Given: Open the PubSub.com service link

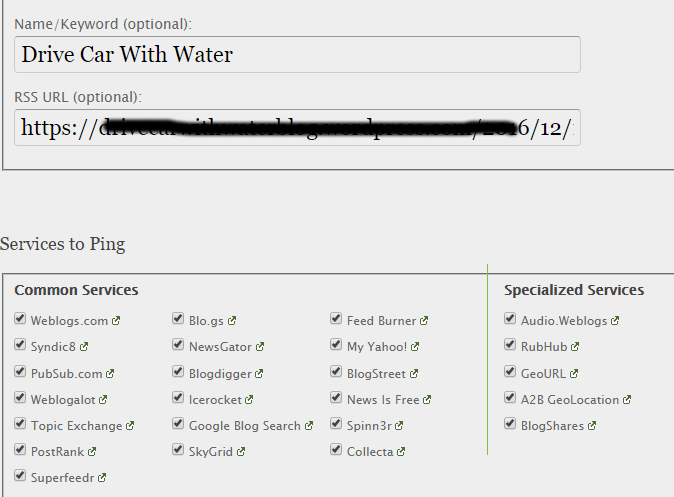Looking at the screenshot, I should [x=66, y=374].
